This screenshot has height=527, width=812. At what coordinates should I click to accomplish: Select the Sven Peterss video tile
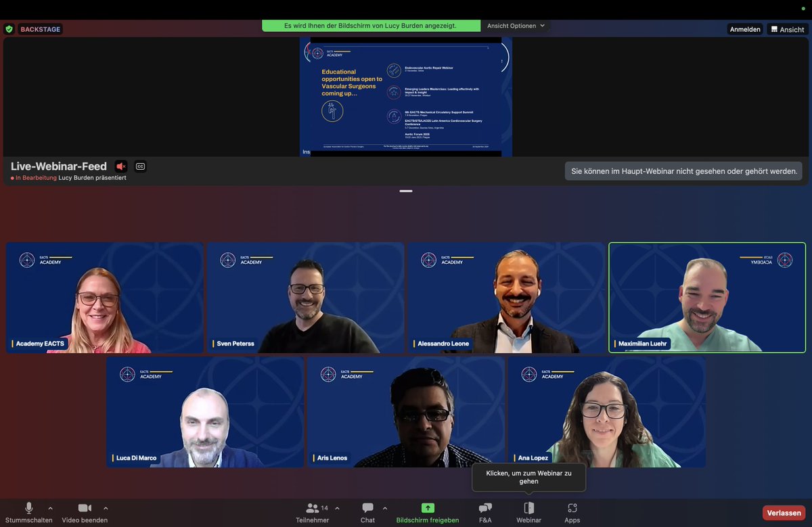tap(305, 298)
